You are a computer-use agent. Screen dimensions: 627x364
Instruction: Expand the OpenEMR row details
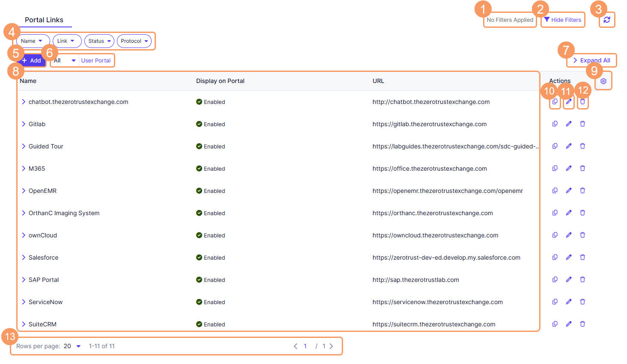pyautogui.click(x=24, y=191)
